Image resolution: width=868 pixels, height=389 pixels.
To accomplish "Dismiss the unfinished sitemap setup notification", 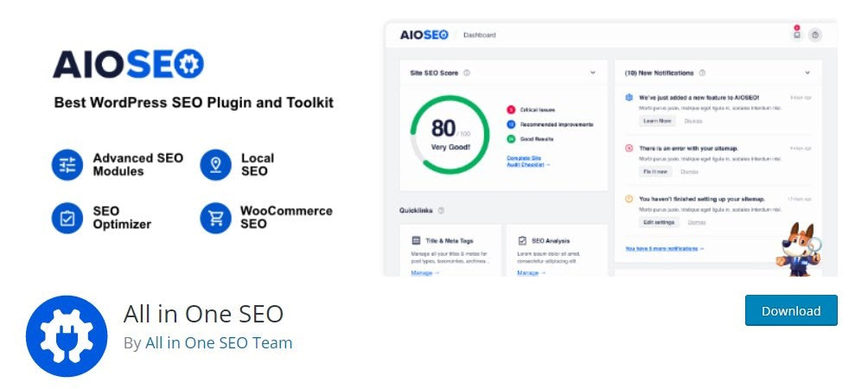I will (697, 222).
